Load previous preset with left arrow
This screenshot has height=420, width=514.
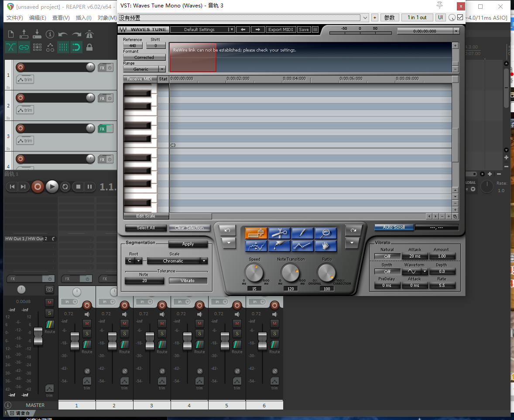[243, 30]
